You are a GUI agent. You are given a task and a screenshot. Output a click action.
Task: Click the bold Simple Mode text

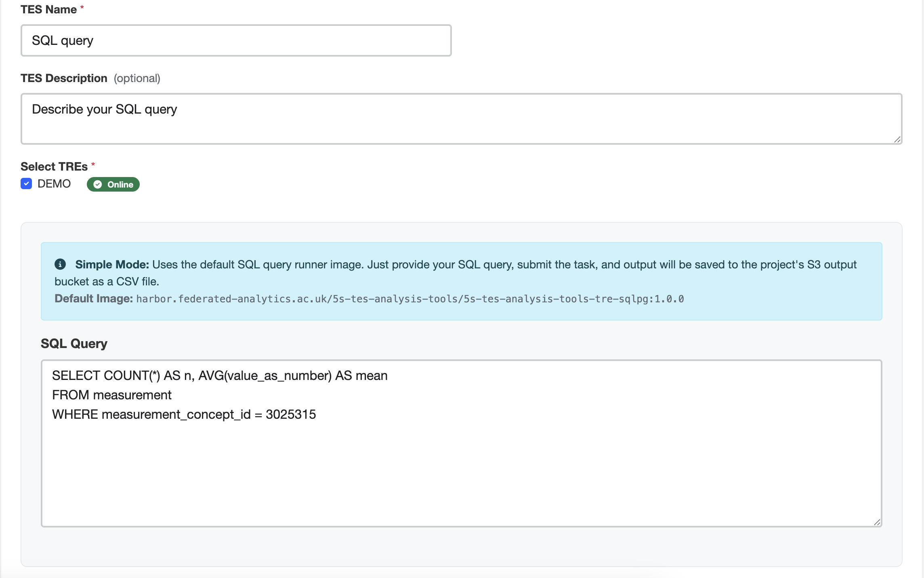[x=112, y=264]
